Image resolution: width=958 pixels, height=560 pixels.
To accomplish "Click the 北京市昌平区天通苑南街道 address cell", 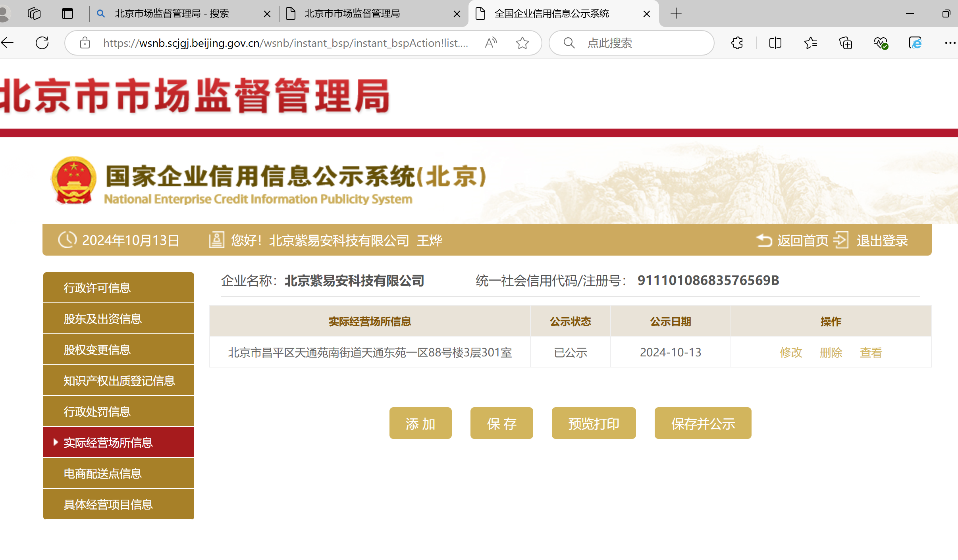I will tap(370, 352).
